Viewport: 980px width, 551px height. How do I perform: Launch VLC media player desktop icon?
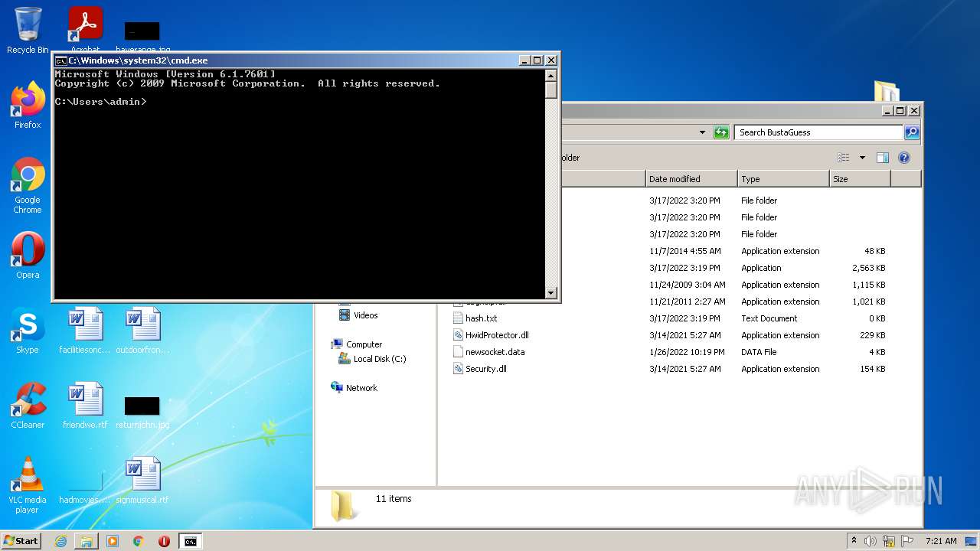point(28,485)
